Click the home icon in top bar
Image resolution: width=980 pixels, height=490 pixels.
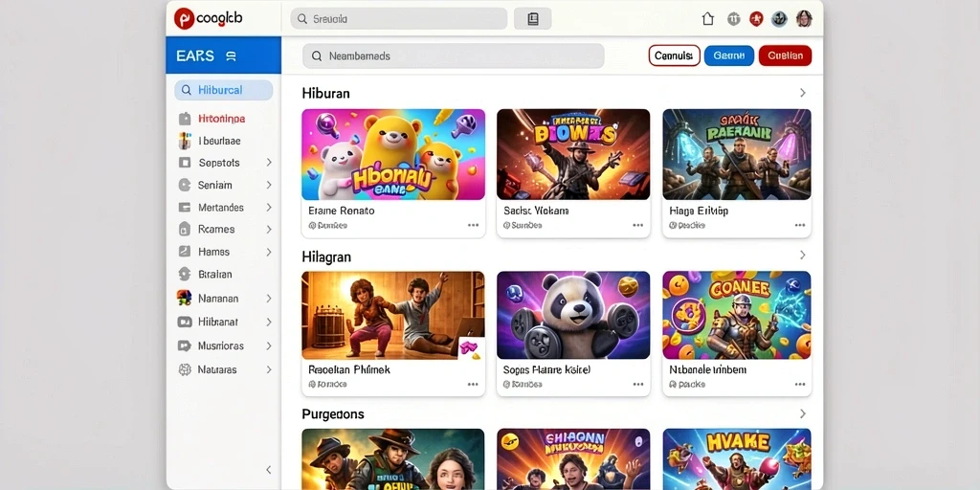click(x=707, y=19)
